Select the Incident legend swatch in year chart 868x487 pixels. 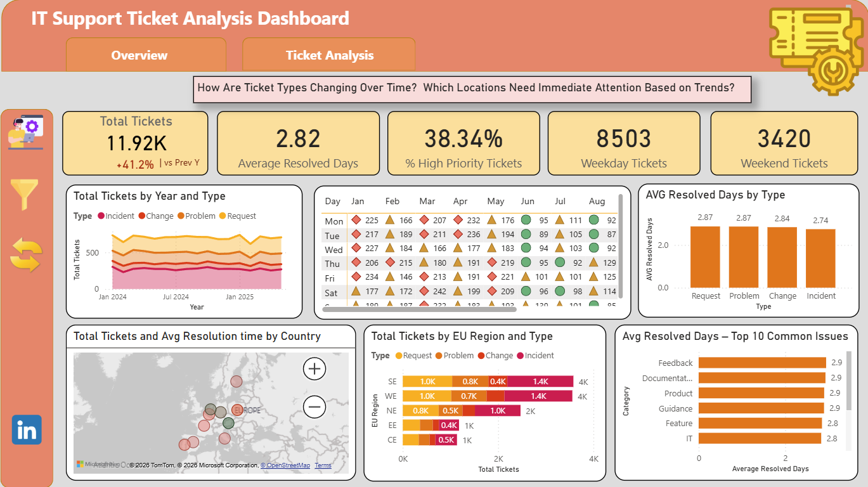100,216
